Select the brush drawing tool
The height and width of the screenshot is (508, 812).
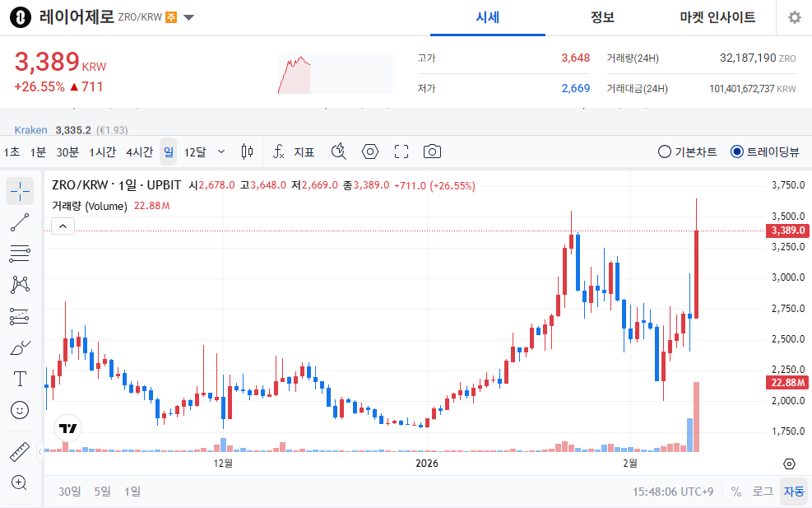(x=20, y=347)
